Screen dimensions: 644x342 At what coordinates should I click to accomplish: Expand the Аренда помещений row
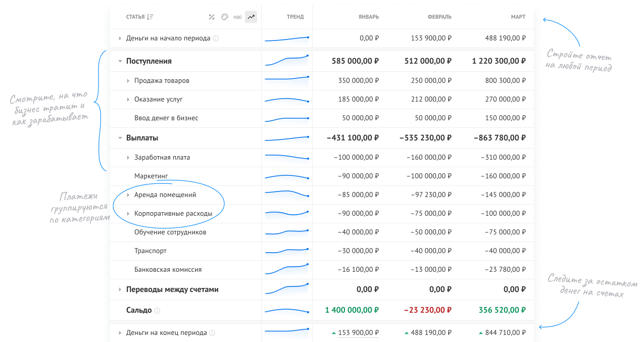128,194
